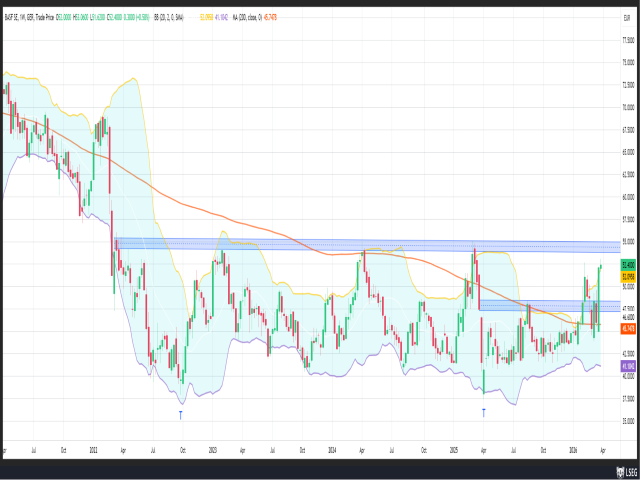This screenshot has width=640, height=480.
Task: Click the 40.0000 price level on the axis
Action: 628,376
